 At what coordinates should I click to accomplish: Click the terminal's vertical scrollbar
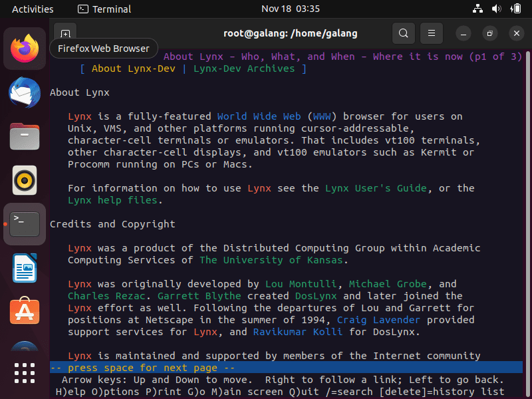(x=527, y=224)
